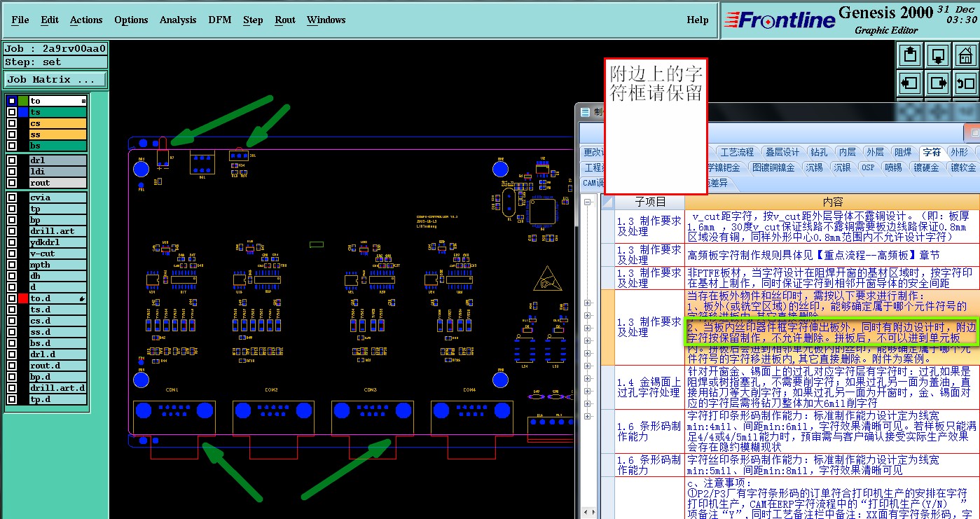Toggle the checkbox for layer drill.art
This screenshot has width=980, height=519.
(x=12, y=231)
